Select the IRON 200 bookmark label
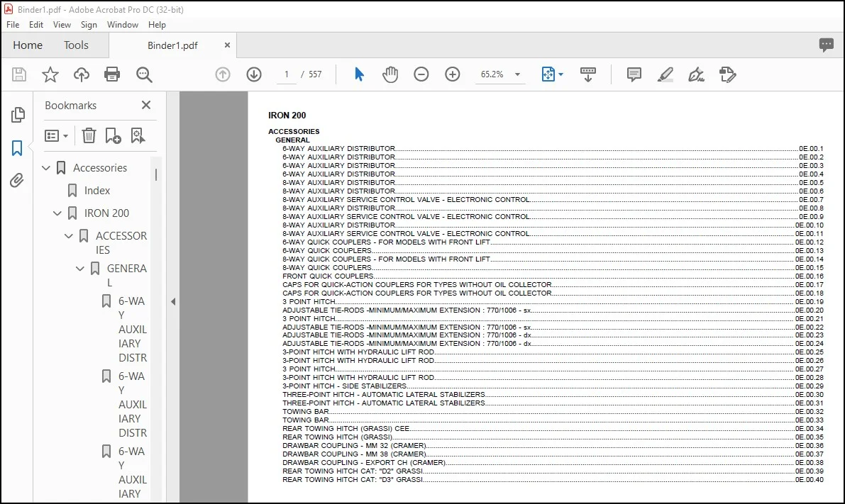The image size is (845, 504). coord(106,213)
